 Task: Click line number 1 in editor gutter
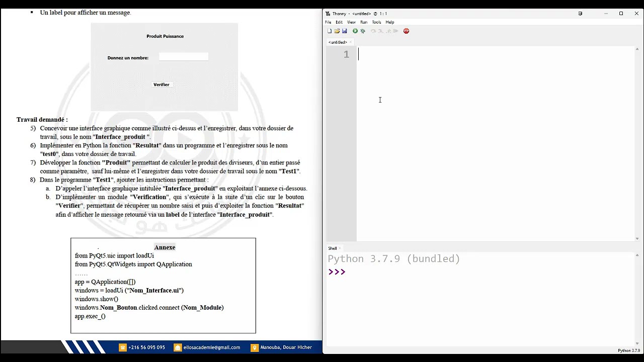[x=346, y=55]
